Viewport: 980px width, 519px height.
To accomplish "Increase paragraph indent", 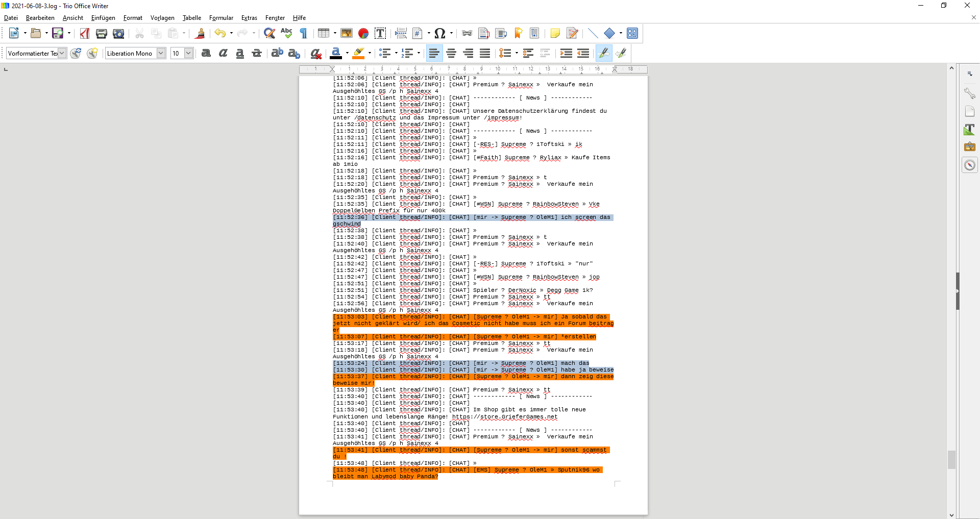I will tap(566, 53).
